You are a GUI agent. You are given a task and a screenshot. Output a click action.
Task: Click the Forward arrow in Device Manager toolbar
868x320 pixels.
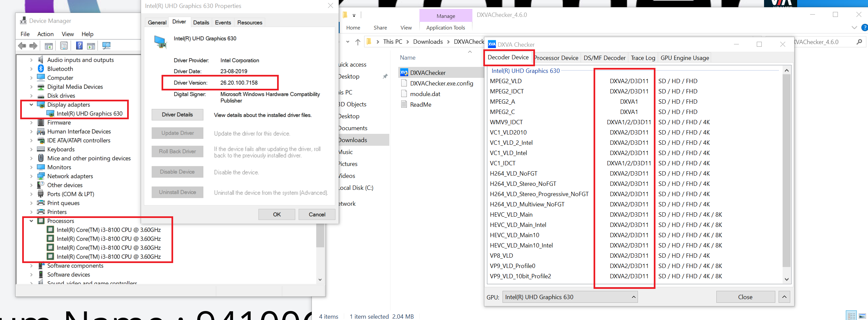pos(33,45)
